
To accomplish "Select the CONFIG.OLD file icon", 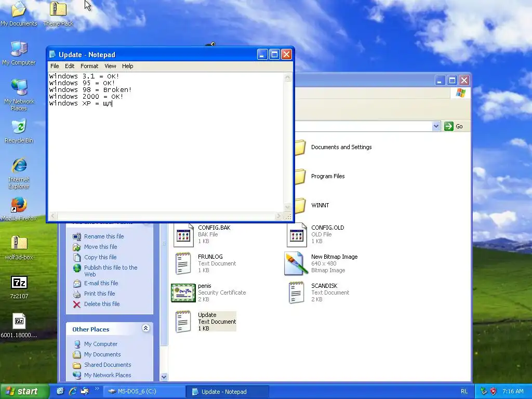I will point(297,234).
